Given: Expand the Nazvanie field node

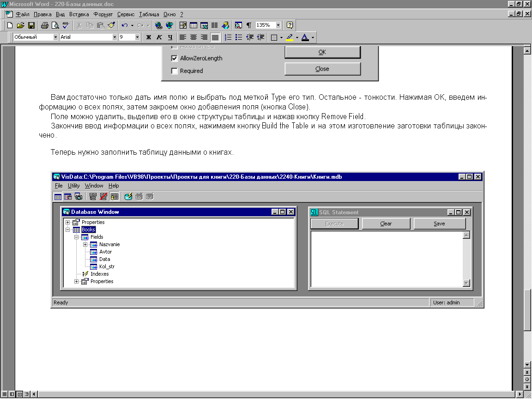Looking at the screenshot, I should (x=85, y=245).
